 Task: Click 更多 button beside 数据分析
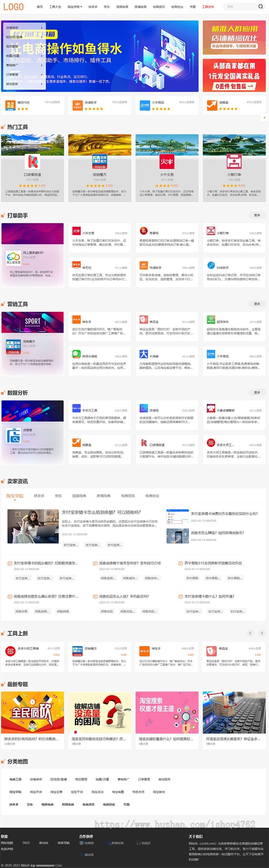click(257, 392)
